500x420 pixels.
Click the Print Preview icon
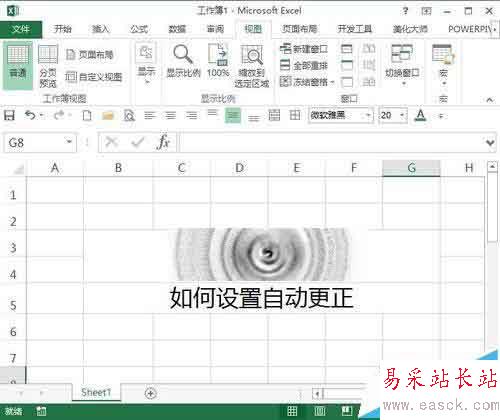click(129, 116)
